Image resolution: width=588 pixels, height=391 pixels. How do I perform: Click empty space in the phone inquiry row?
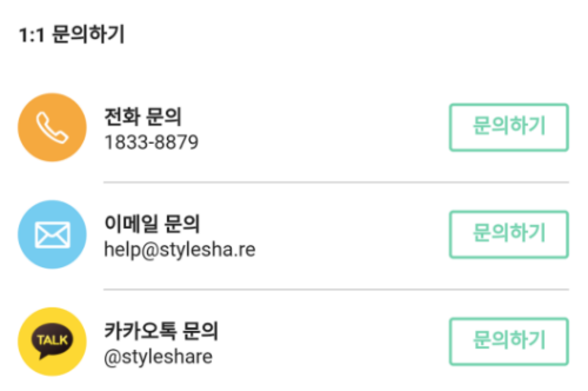[x=323, y=127]
